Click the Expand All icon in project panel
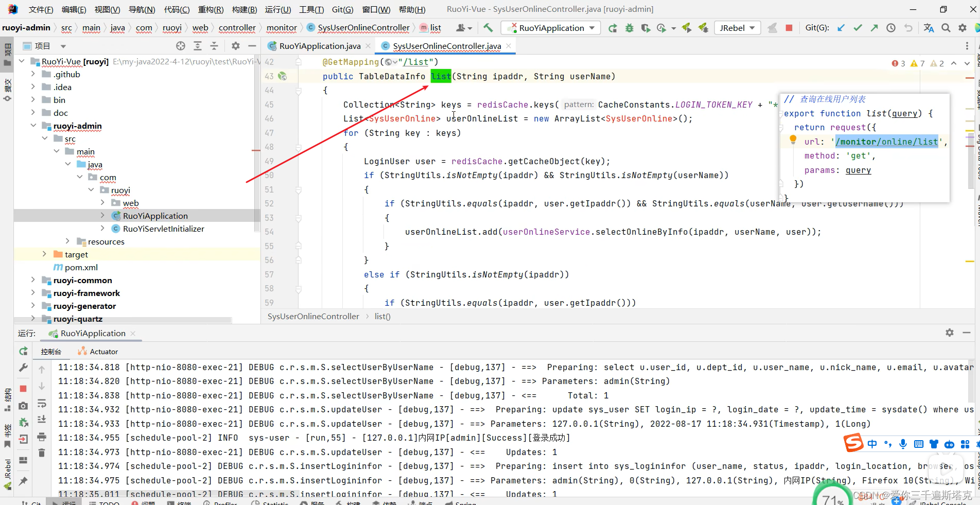 198,46
